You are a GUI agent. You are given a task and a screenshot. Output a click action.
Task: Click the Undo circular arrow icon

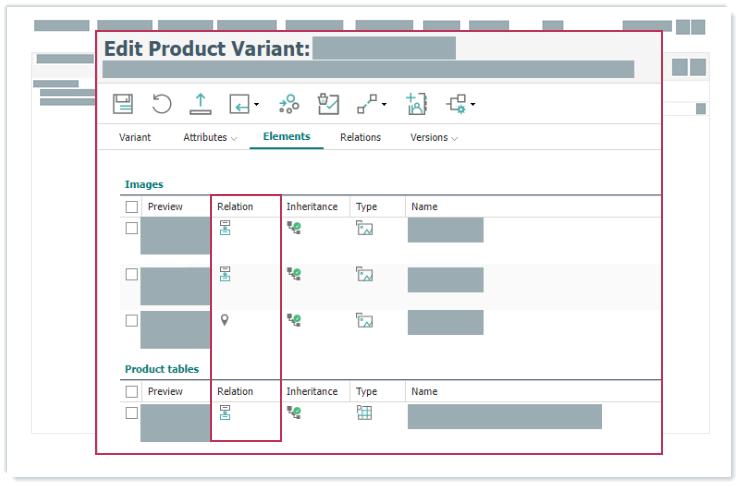click(162, 103)
